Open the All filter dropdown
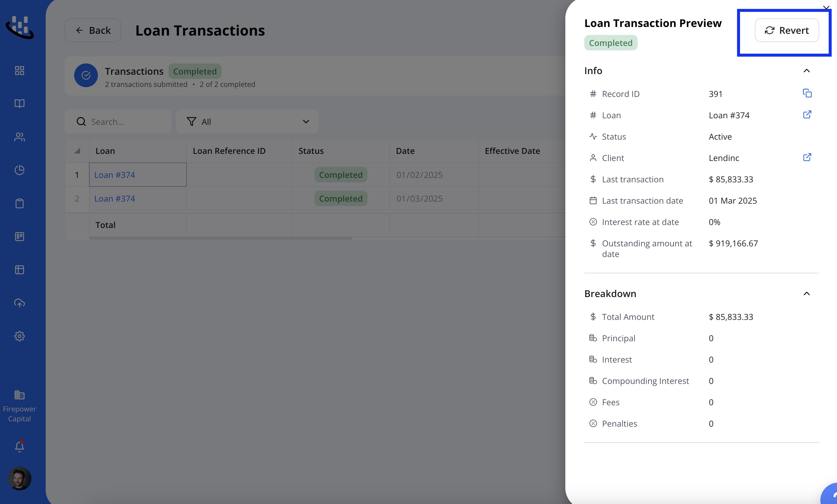The width and height of the screenshot is (837, 504). tap(247, 122)
